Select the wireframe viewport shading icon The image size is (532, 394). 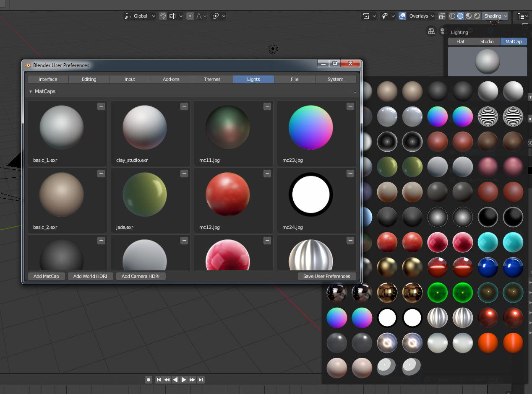point(452,16)
